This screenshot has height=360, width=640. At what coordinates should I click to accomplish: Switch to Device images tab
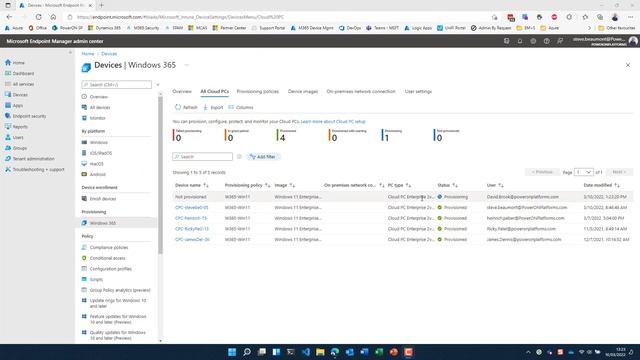coord(303,91)
